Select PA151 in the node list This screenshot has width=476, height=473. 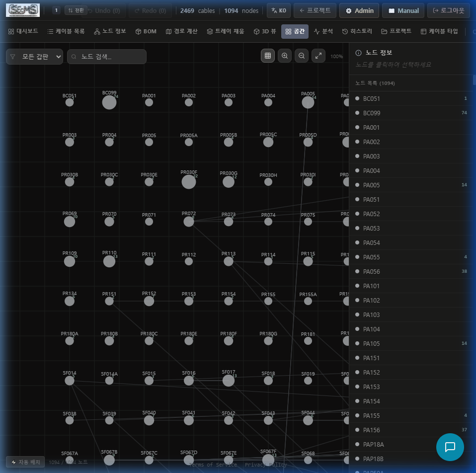point(411,358)
